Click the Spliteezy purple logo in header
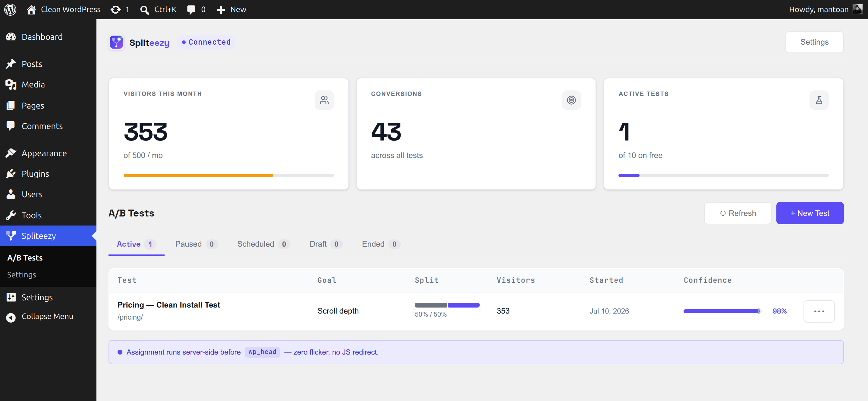Viewport: 868px width, 401px height. pyautogui.click(x=116, y=42)
